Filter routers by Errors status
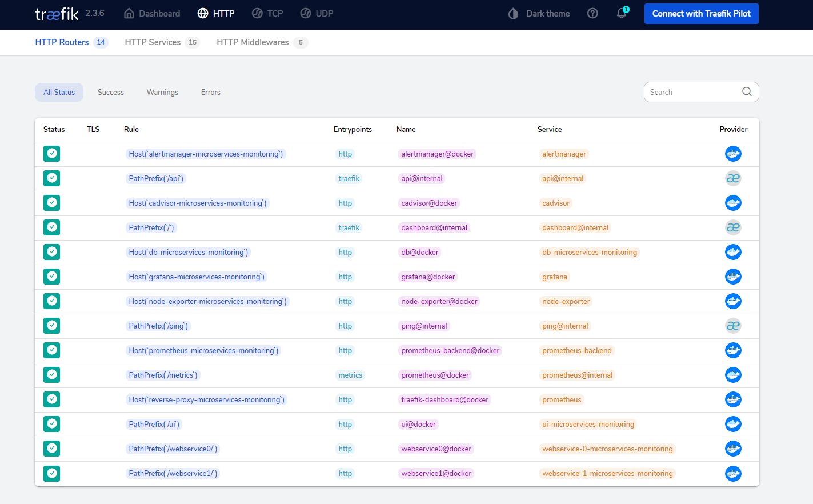Image resolution: width=813 pixels, height=504 pixels. (210, 92)
